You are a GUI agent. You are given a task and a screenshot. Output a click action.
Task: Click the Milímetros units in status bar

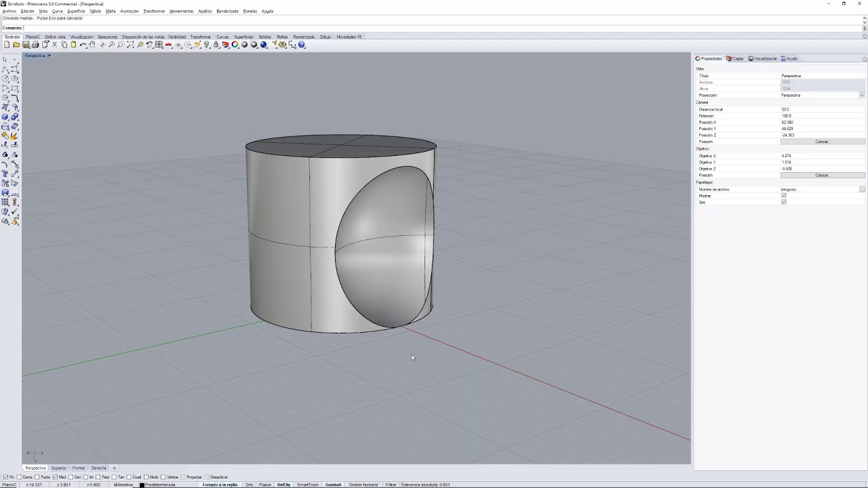123,485
